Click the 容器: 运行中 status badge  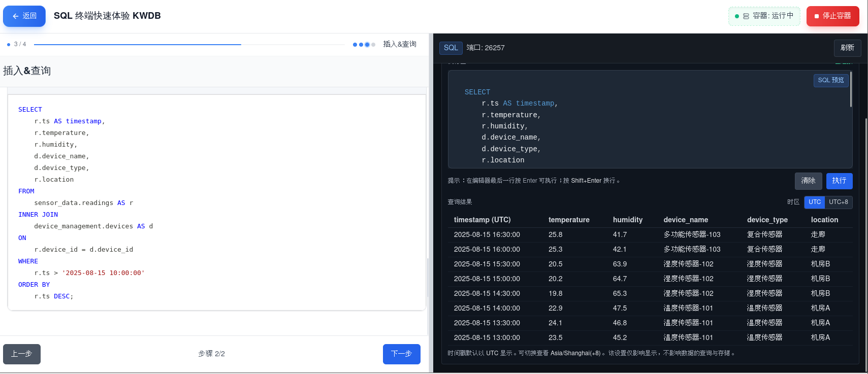(764, 16)
